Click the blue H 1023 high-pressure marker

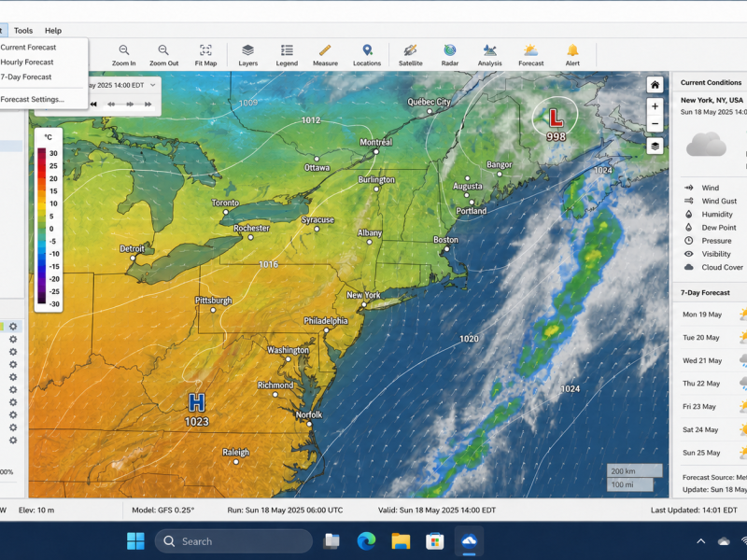[x=196, y=409]
